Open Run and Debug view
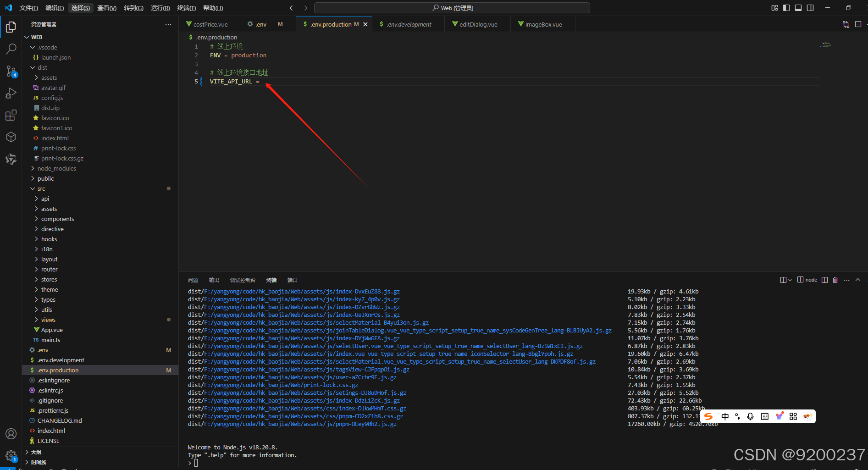 (x=11, y=93)
